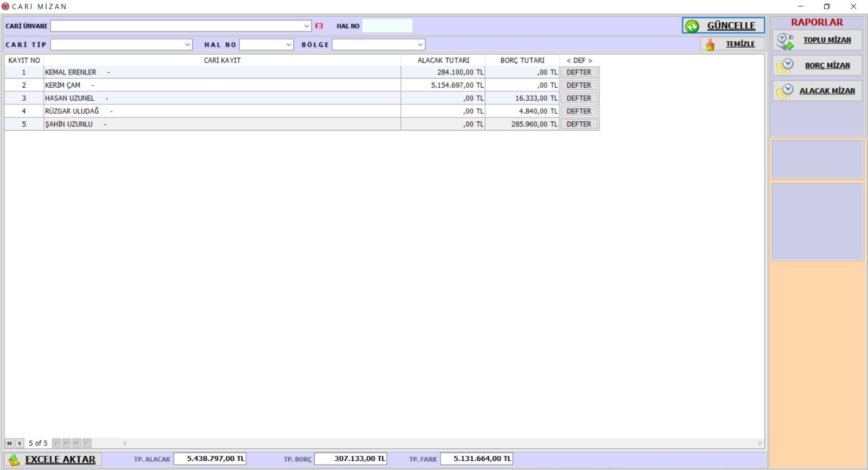Open the TOPLU MİZAN report icon
This screenshot has width=868, height=470.
click(x=784, y=41)
